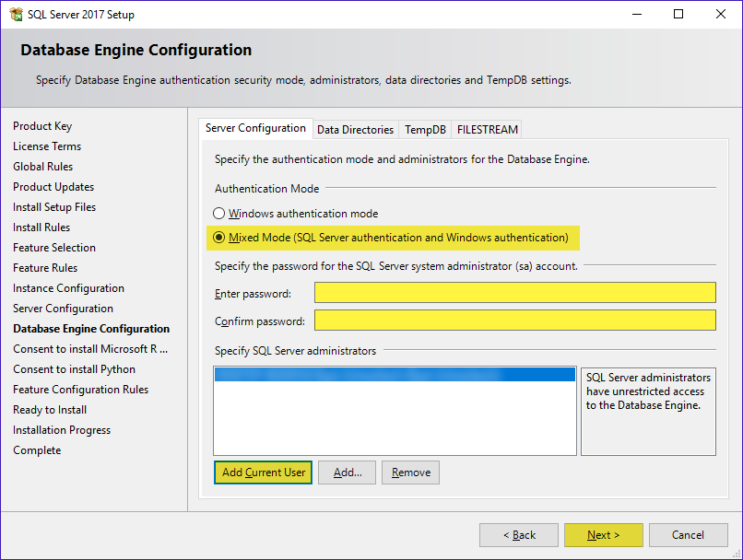This screenshot has width=743, height=560.
Task: Click the Product Key step
Action: (x=42, y=126)
